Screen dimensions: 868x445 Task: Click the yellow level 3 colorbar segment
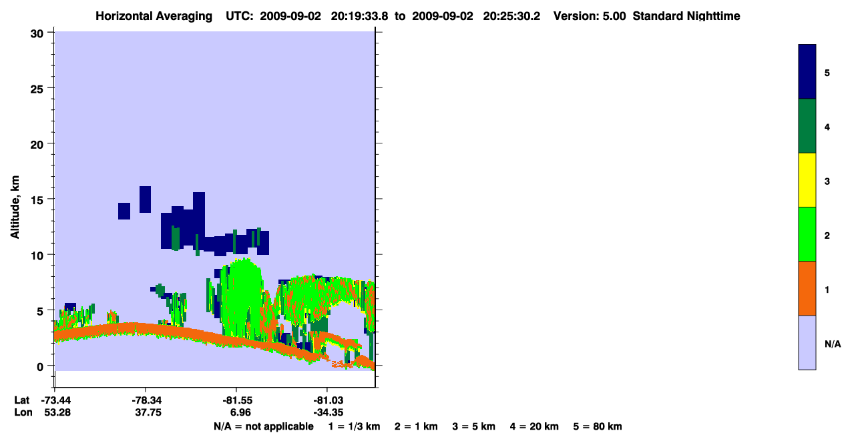[x=807, y=180]
